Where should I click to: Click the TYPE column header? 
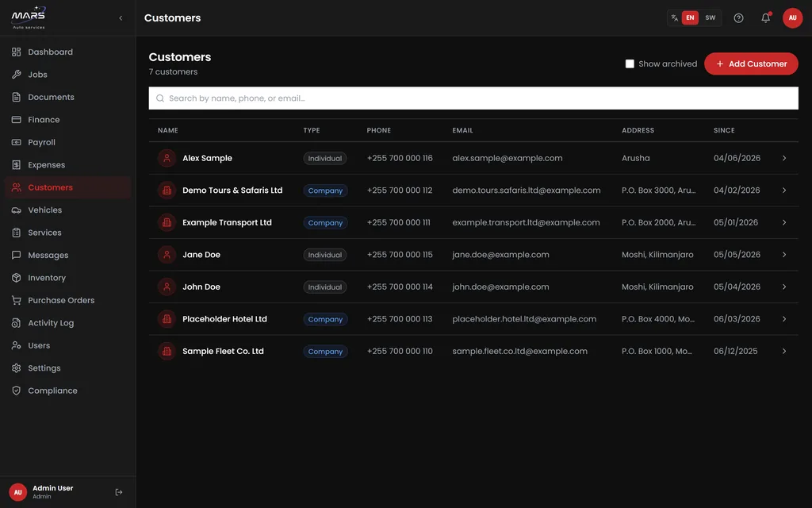(x=311, y=130)
